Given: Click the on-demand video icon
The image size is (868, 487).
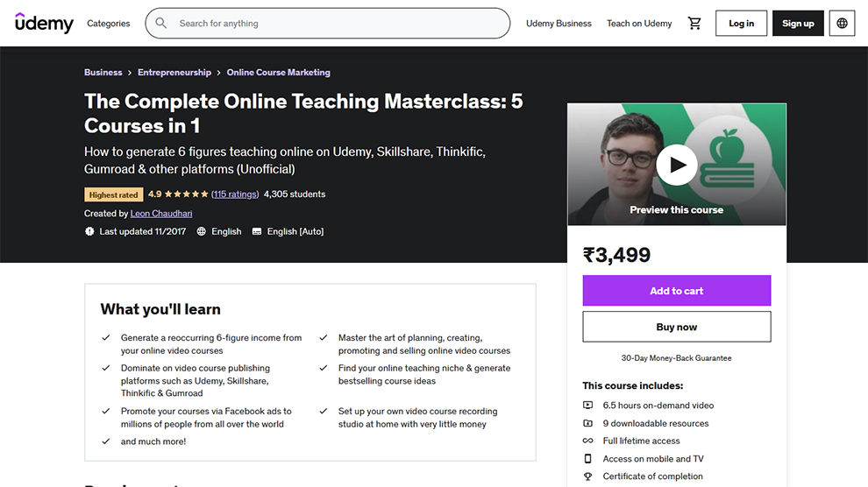Looking at the screenshot, I should pyautogui.click(x=588, y=406).
